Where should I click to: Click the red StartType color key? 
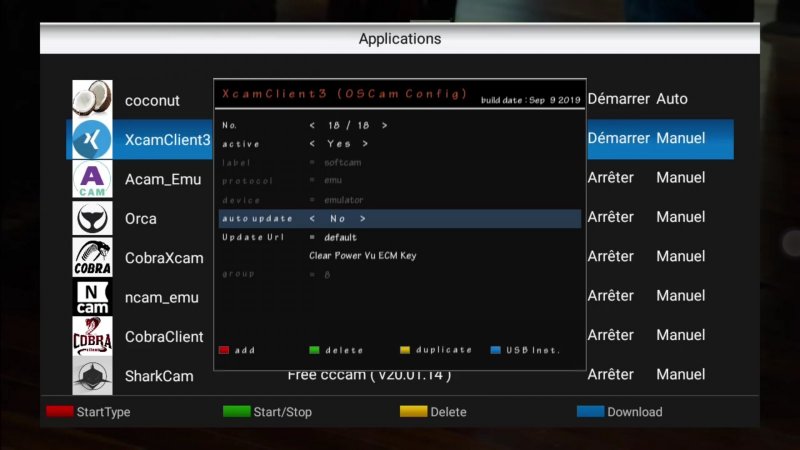(x=60, y=411)
